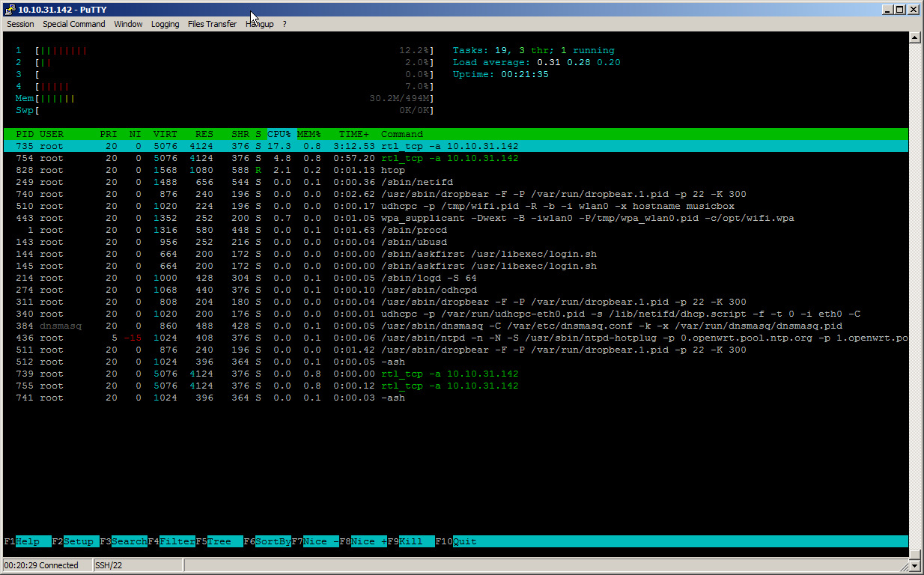The height and width of the screenshot is (575, 924).
Task: Select PID 755 rtl_tcp row
Action: [x=456, y=386]
